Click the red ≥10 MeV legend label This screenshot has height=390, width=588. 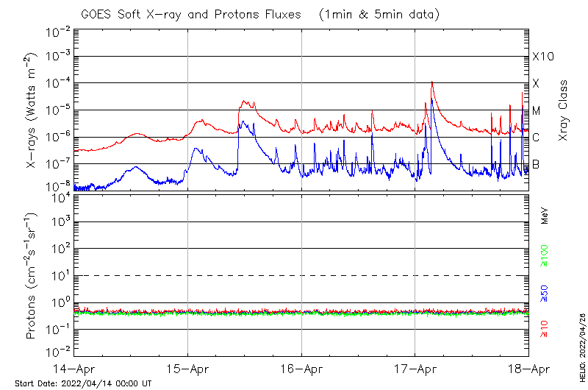click(x=545, y=328)
